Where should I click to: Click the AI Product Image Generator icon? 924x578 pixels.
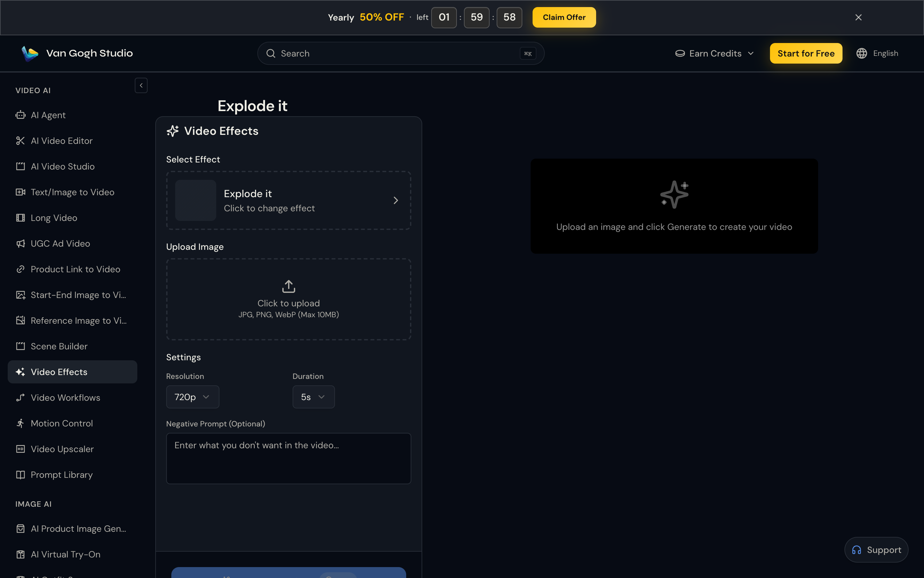21,528
